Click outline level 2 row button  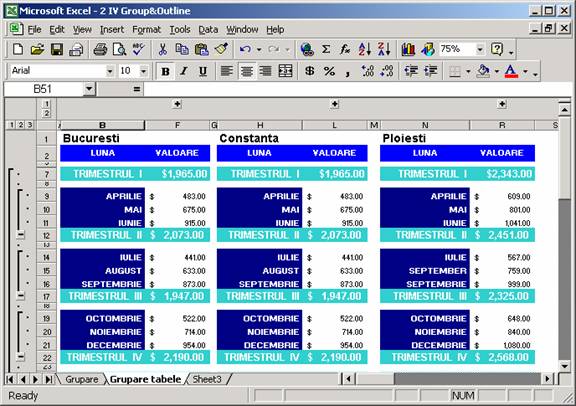[21, 125]
